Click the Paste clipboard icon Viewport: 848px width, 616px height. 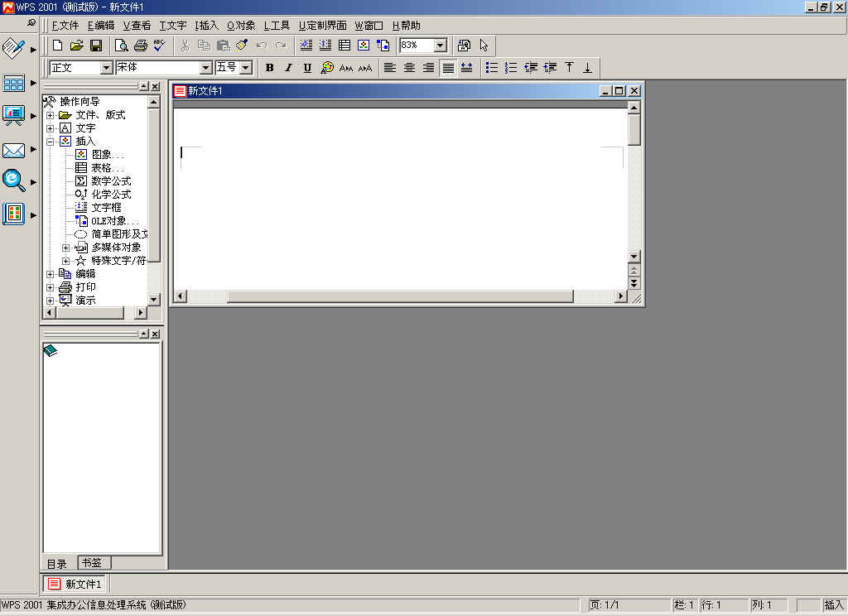point(223,46)
